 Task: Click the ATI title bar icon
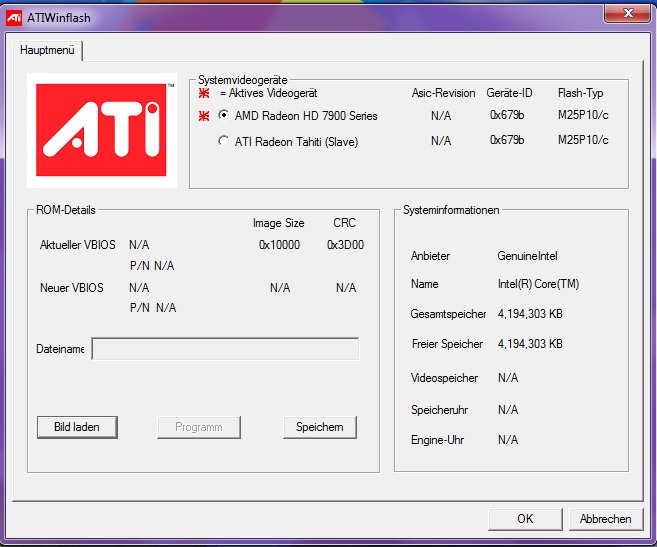coord(14,18)
